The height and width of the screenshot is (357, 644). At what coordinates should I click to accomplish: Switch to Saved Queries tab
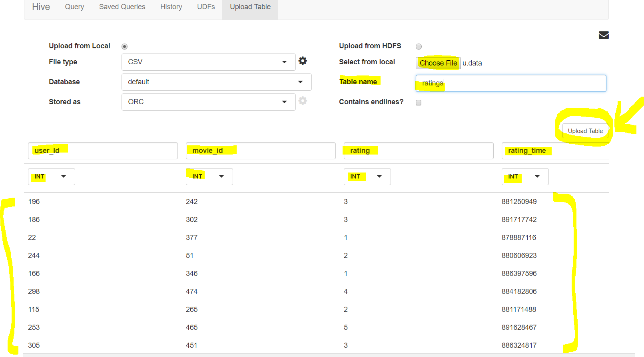pyautogui.click(x=122, y=7)
